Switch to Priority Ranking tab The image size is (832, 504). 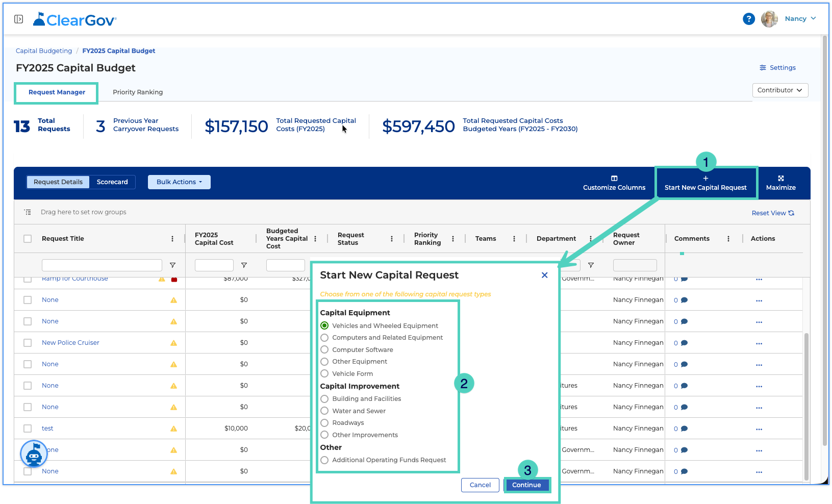coord(138,92)
